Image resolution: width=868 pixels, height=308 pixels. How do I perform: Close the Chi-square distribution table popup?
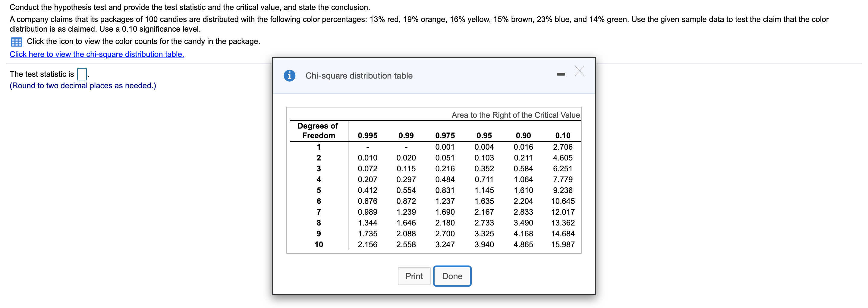tap(579, 71)
